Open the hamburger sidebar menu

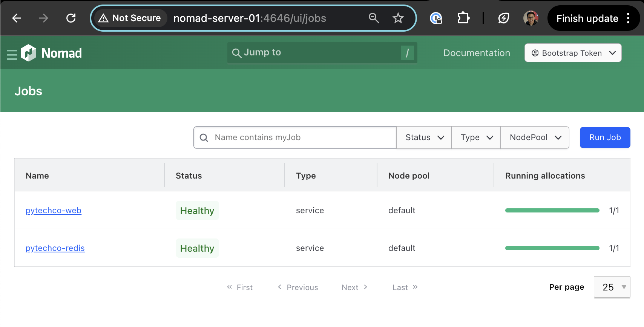tap(12, 55)
